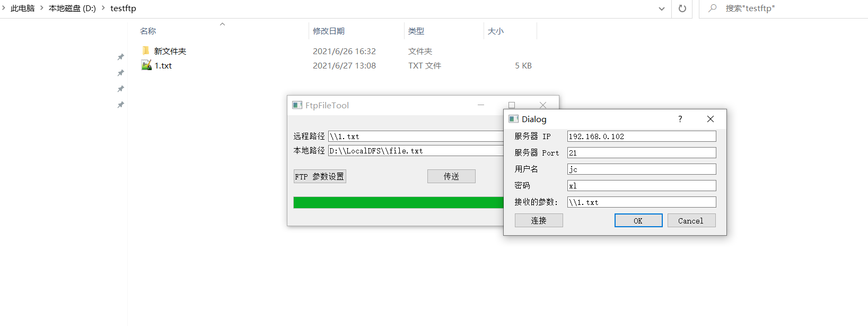868x326 pixels.
Task: Click the 接收的参数: label
Action: (536, 202)
